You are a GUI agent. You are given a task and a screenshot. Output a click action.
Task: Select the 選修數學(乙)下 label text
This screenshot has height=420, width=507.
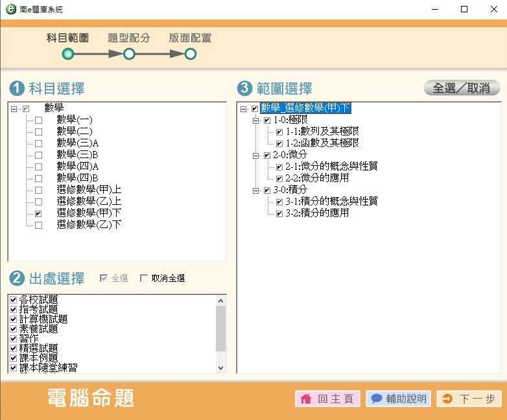(x=89, y=224)
